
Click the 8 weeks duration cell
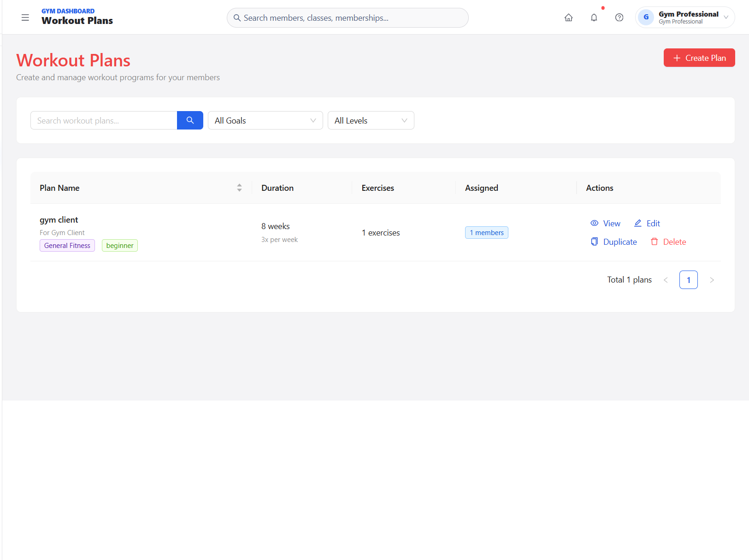[276, 226]
